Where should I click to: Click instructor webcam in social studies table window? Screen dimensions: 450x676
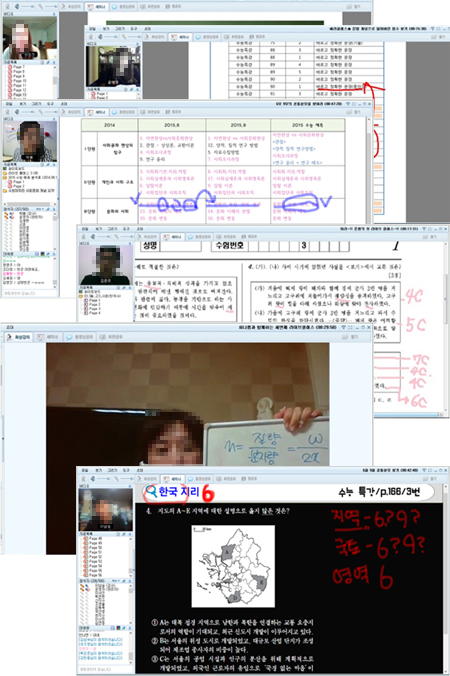coord(30,141)
